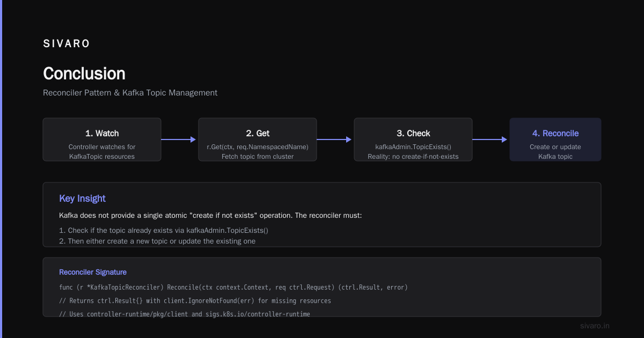Click the arrow between Get and Check

coord(335,139)
